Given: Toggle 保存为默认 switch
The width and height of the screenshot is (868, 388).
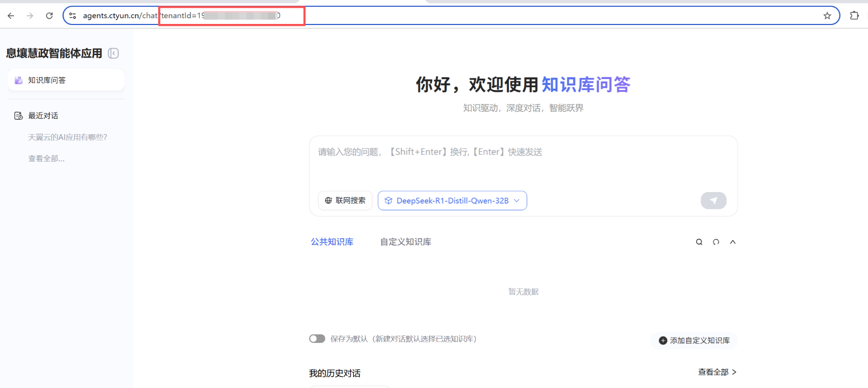Looking at the screenshot, I should tap(317, 339).
